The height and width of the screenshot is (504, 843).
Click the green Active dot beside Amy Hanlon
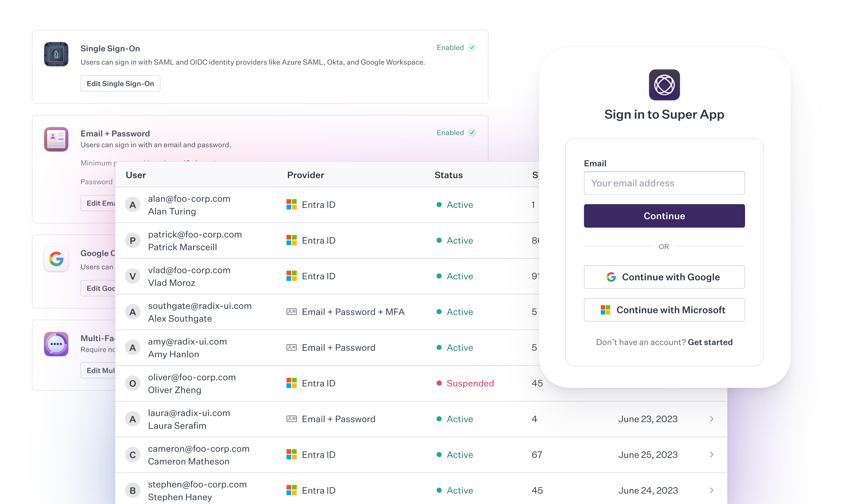(x=439, y=347)
